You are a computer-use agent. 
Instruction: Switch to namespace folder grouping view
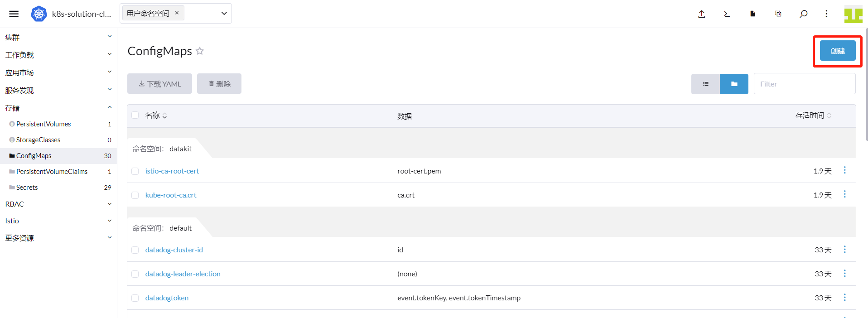[x=734, y=84]
